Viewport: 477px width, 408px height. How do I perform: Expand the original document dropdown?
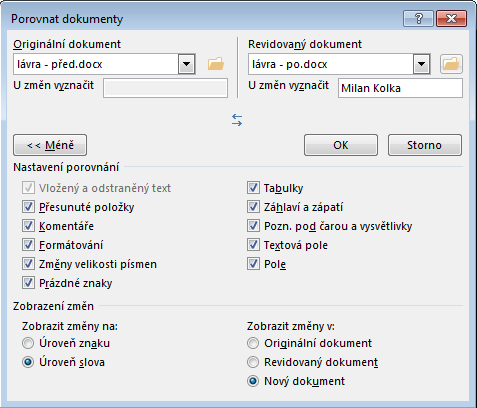coord(187,64)
